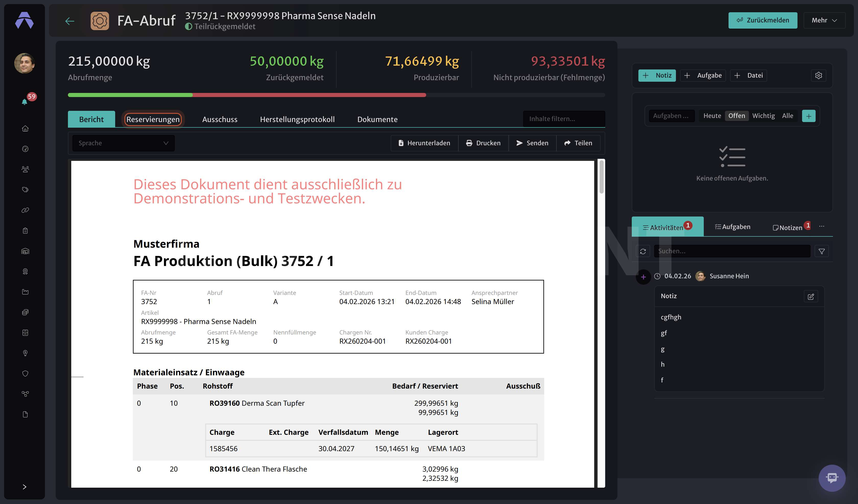Select the Aktivitäten tab
The width and height of the screenshot is (858, 504).
click(x=667, y=227)
